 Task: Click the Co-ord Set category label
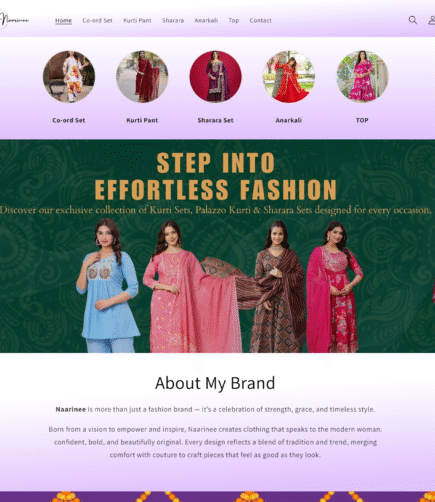pyautogui.click(x=69, y=120)
